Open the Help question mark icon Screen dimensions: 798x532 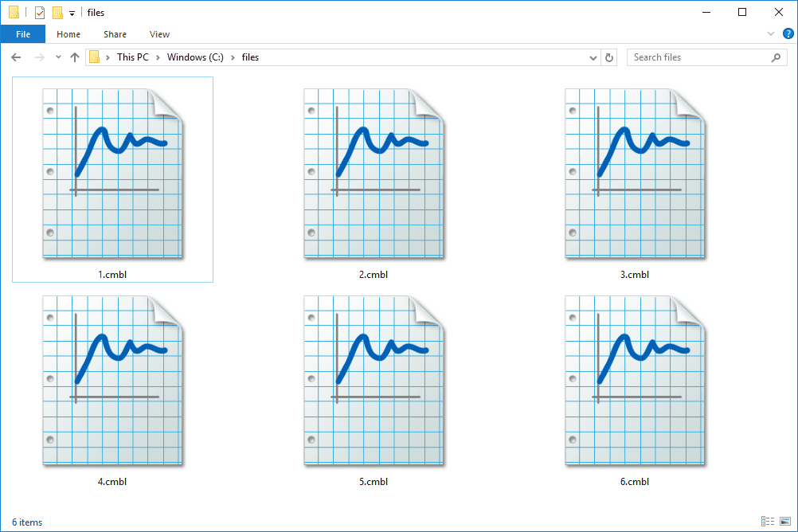click(788, 33)
